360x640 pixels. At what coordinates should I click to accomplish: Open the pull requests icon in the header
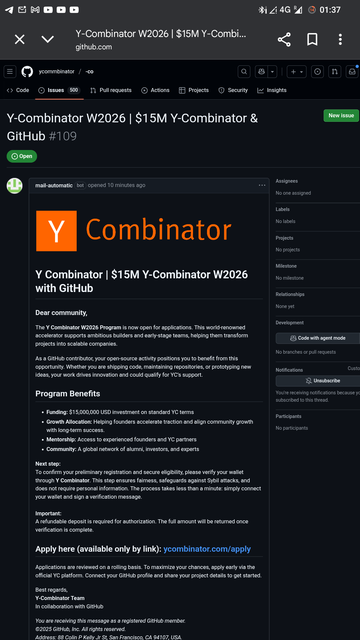[x=335, y=71]
